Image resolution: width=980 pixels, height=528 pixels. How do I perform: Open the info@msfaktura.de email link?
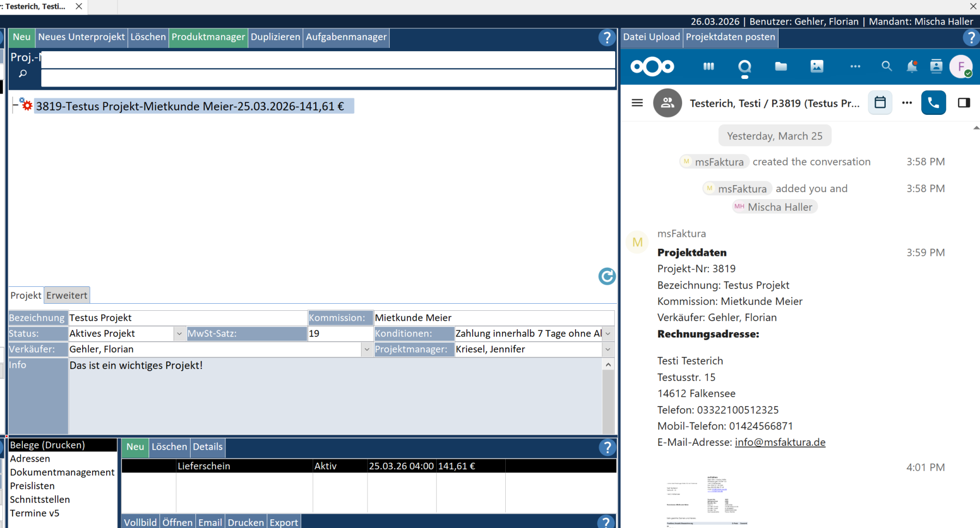click(780, 443)
